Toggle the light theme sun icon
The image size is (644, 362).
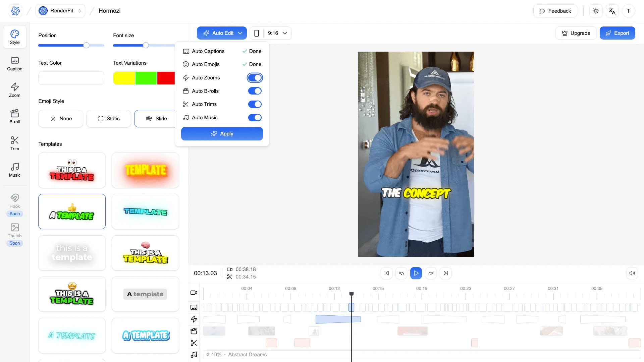click(x=596, y=11)
